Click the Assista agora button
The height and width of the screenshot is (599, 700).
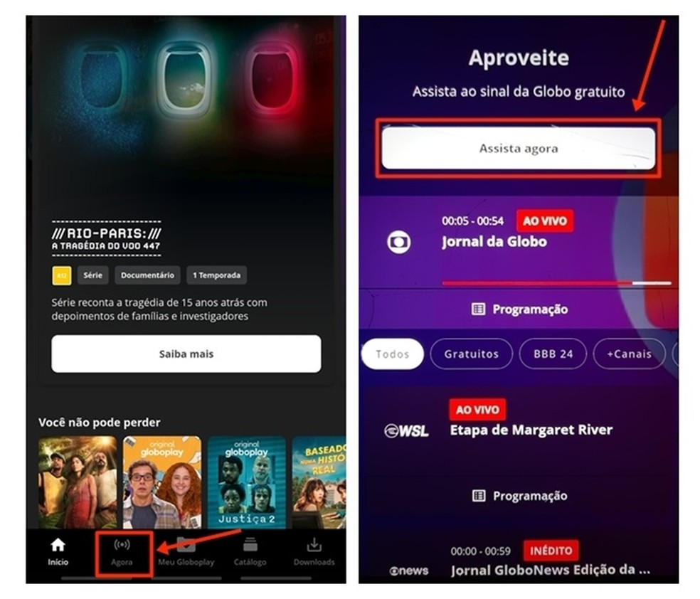click(519, 149)
